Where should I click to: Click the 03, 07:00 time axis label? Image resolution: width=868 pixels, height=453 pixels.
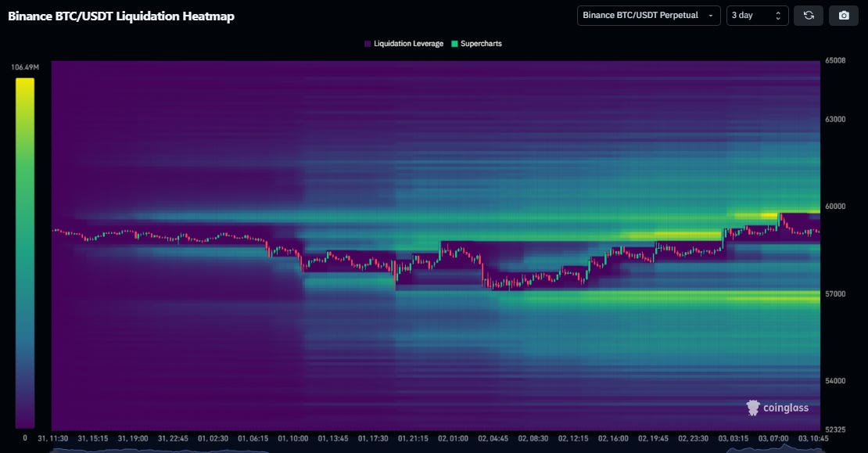coord(773,439)
